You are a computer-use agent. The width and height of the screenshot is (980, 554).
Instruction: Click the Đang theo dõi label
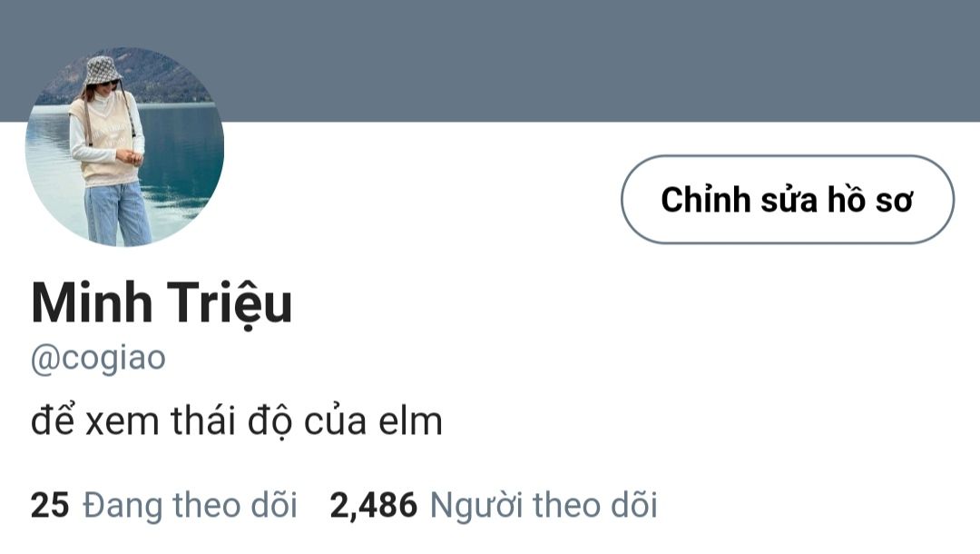(190, 505)
